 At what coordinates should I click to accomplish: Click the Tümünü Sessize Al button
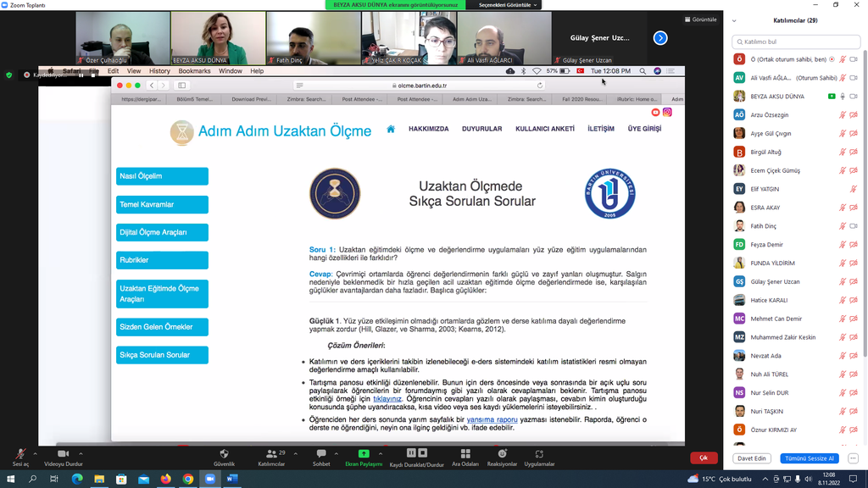(x=808, y=458)
